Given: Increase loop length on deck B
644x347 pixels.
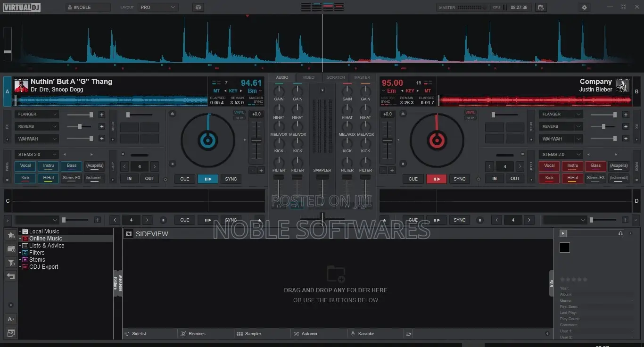Looking at the screenshot, I should (x=520, y=166).
